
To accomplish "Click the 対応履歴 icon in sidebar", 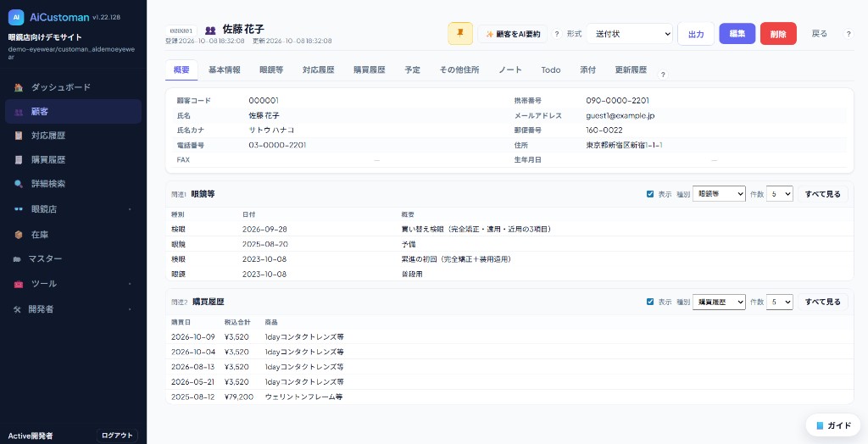I will click(x=19, y=136).
